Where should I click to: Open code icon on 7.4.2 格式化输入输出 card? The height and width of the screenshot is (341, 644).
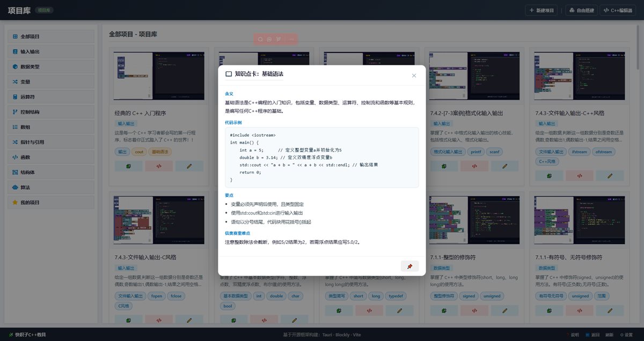point(474,166)
